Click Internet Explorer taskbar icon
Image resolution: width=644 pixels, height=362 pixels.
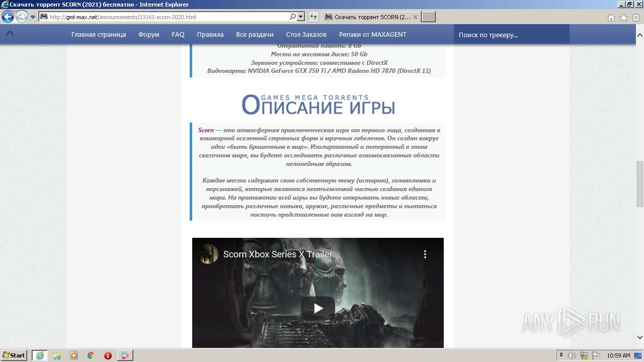coord(40,355)
